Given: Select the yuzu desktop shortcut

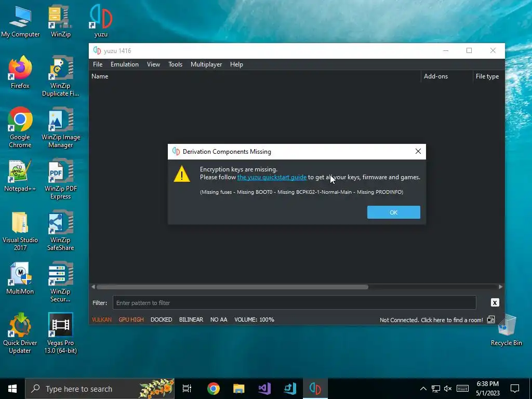Looking at the screenshot, I should coord(101,21).
